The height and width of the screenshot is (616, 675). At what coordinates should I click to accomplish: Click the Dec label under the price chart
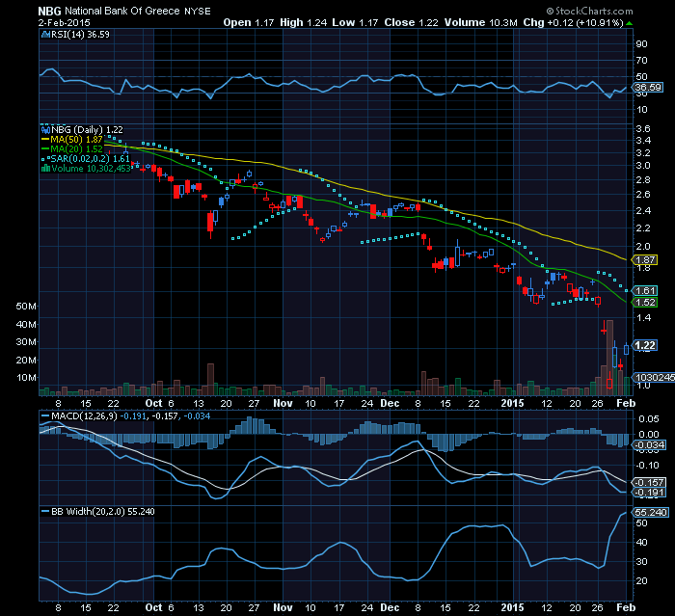tap(390, 404)
